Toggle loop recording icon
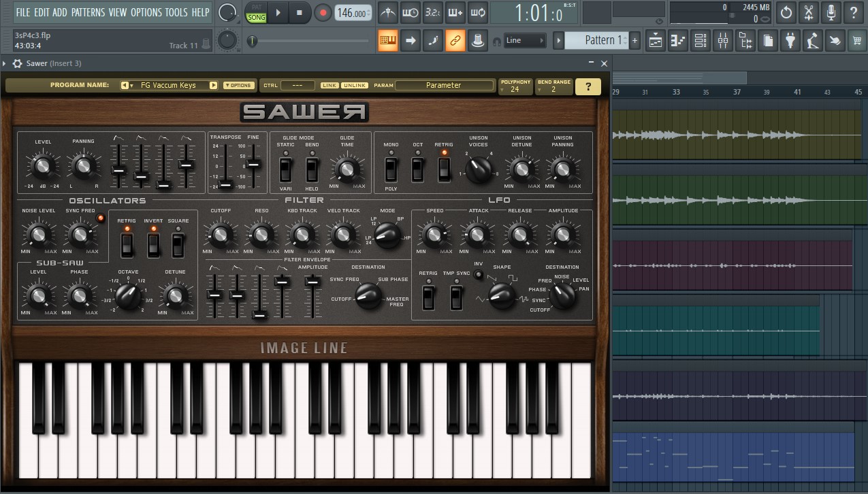 click(x=477, y=12)
